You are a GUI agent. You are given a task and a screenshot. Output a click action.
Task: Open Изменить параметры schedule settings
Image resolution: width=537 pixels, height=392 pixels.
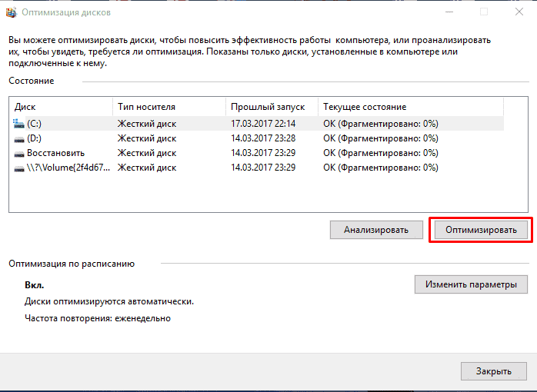471,284
